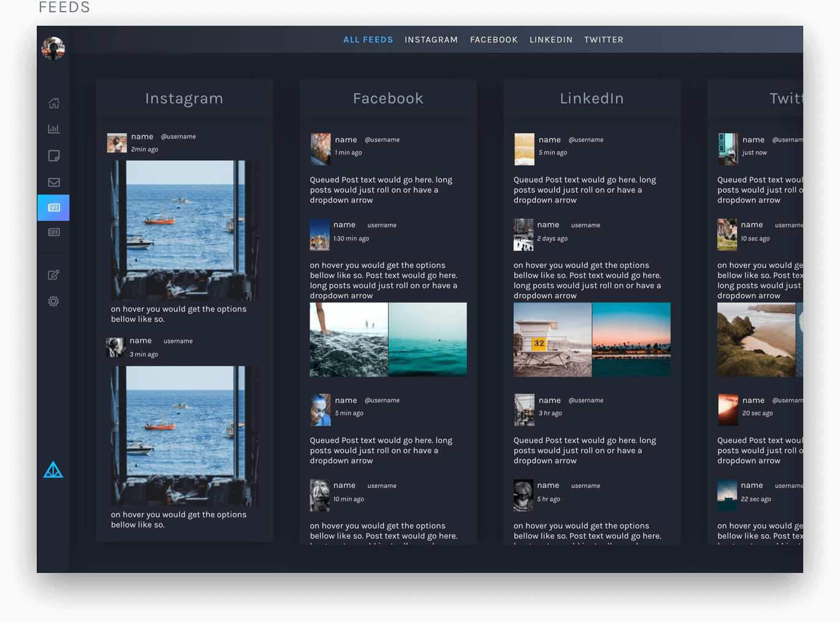Open the sunset skyline photo in LinkedIn feed
Image resolution: width=840 pixels, height=622 pixels.
click(x=632, y=339)
